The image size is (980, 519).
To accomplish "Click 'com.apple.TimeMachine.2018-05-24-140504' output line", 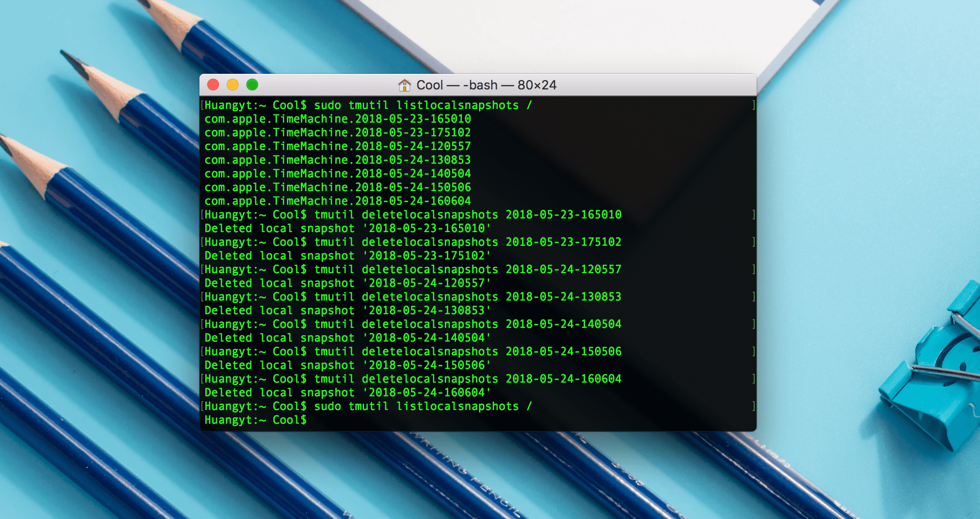I will (338, 173).
